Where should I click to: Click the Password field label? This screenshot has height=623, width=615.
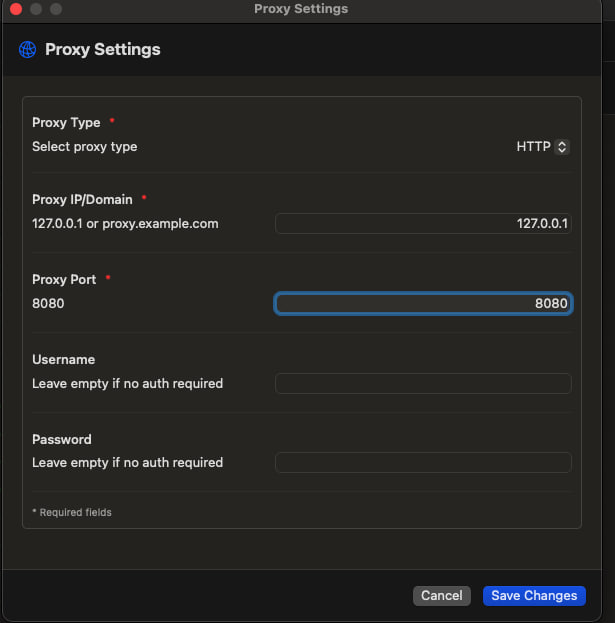[62, 439]
